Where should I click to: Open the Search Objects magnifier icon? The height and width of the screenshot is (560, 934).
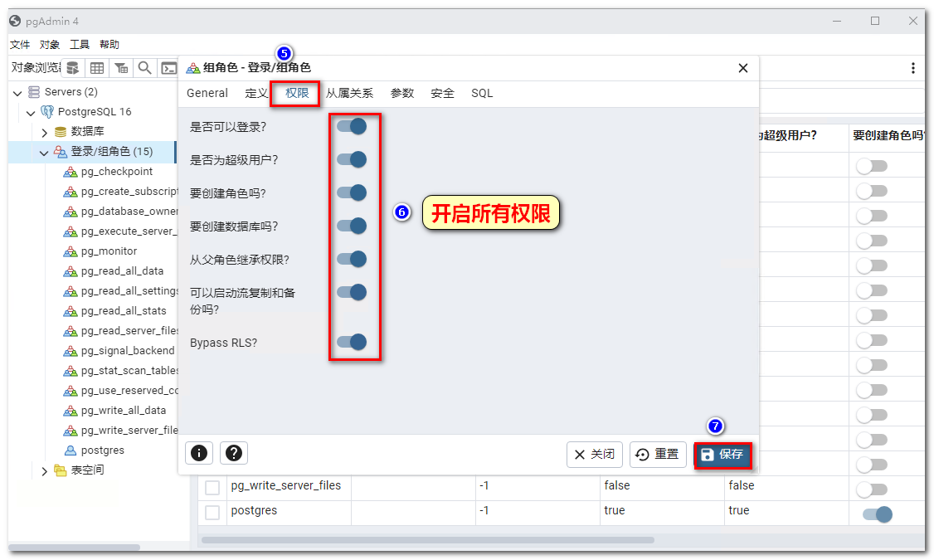[x=145, y=68]
